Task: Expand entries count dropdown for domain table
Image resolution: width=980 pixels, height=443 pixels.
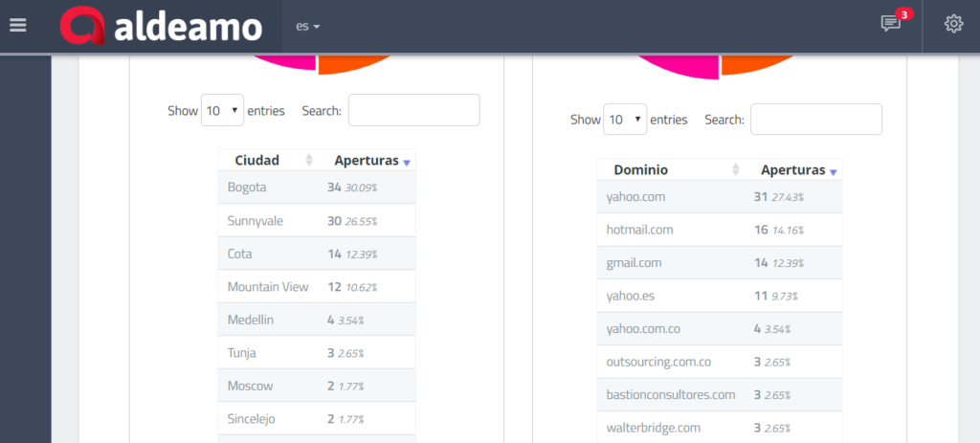Action: (x=625, y=121)
